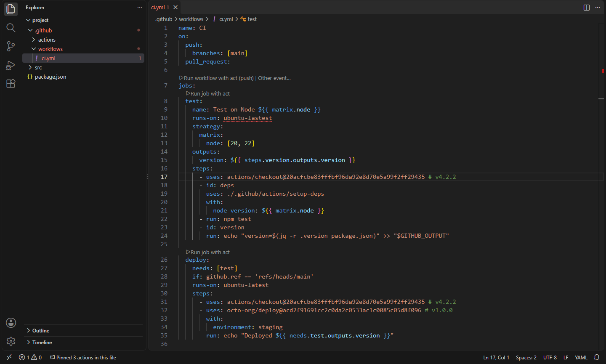The height and width of the screenshot is (364, 606).
Task: Run job with act above test job
Action: pyautogui.click(x=208, y=93)
